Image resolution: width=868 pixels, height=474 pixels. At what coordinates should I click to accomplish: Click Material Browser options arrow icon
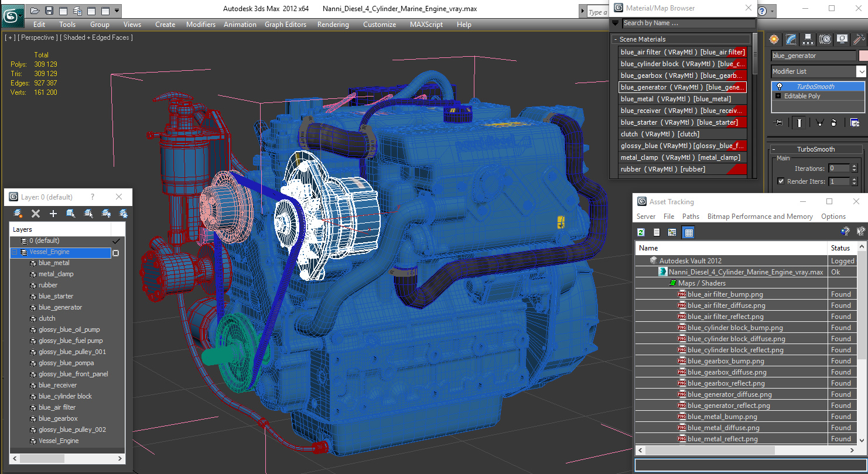[615, 23]
